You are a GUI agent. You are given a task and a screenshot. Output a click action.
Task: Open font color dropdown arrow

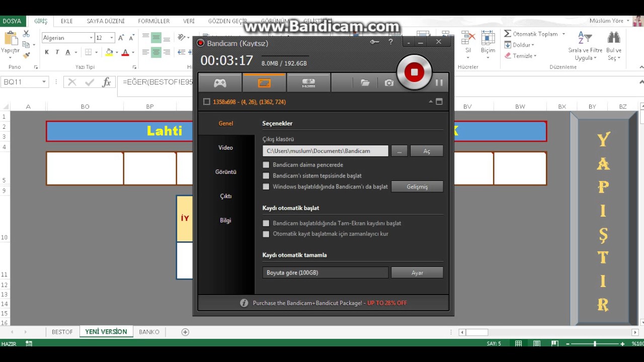133,52
